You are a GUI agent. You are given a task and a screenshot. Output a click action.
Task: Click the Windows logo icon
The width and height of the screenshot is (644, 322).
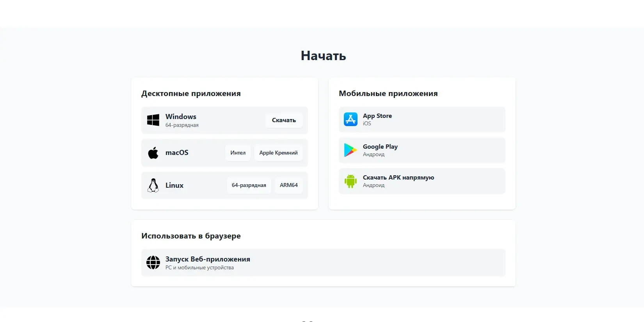pos(153,120)
